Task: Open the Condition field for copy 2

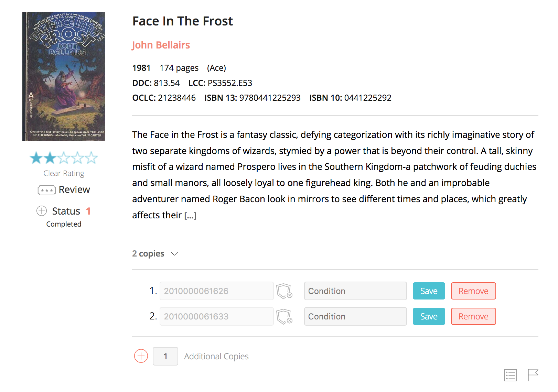Action: coord(355,317)
